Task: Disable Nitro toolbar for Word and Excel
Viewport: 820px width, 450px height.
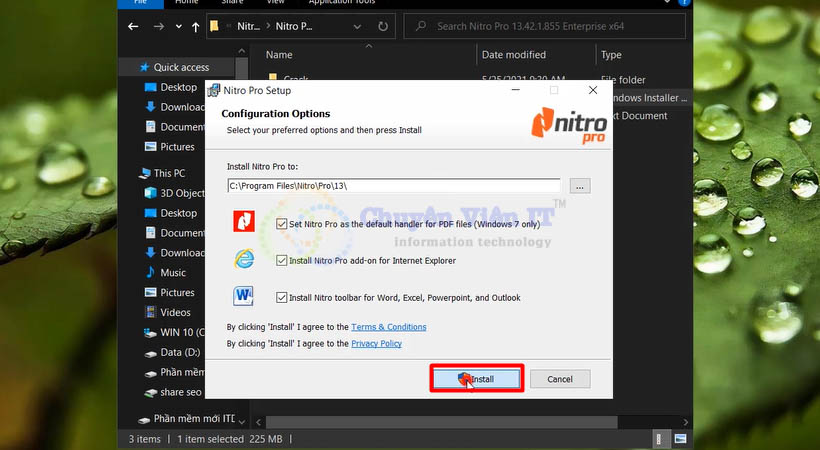Action: [x=282, y=298]
